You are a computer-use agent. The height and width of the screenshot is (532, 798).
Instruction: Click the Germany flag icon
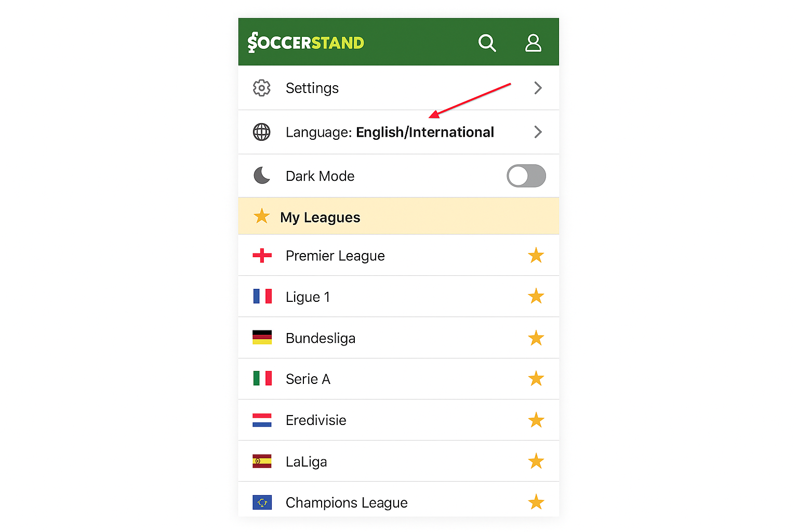point(262,338)
